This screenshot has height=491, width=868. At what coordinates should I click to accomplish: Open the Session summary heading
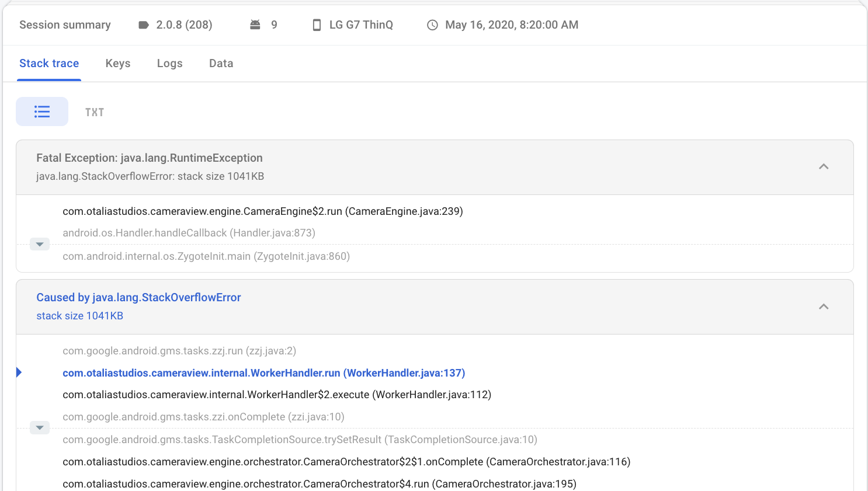pos(64,25)
